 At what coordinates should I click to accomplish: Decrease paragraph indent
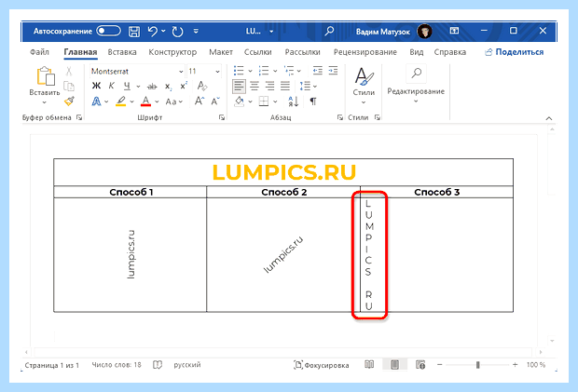(x=317, y=71)
